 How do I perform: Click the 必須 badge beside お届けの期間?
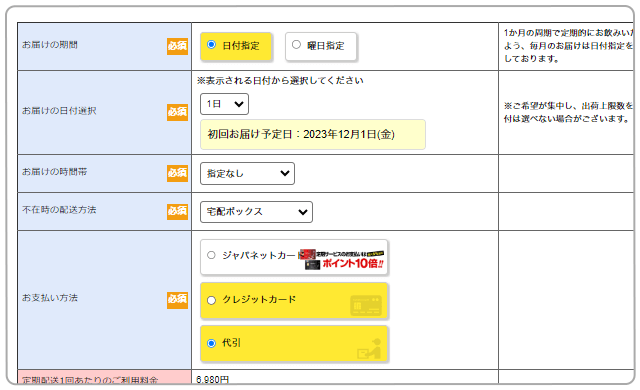[177, 46]
